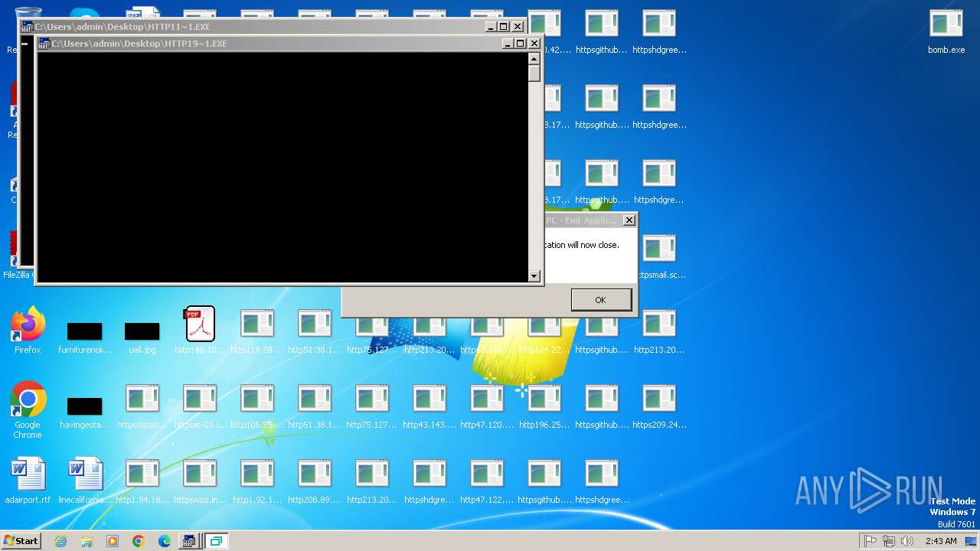
Task: Maximize the HTTP11~1.EXE console window
Action: pyautogui.click(x=504, y=27)
